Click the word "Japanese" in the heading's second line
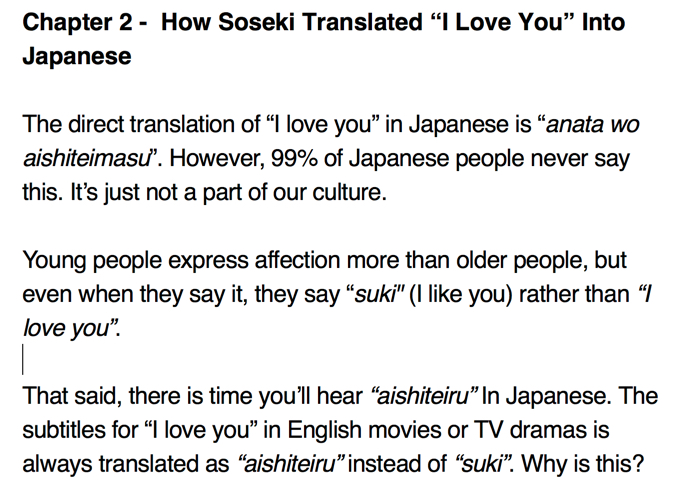The width and height of the screenshot is (673, 493). tap(77, 57)
